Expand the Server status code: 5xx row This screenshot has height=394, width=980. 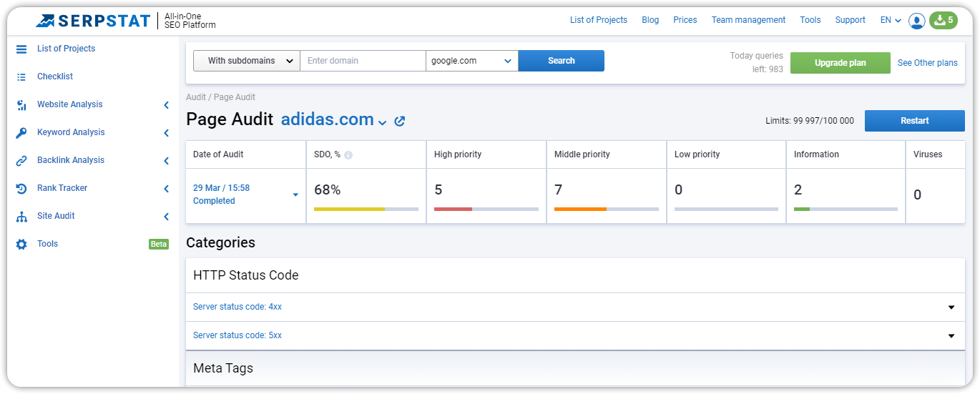pyautogui.click(x=575, y=335)
